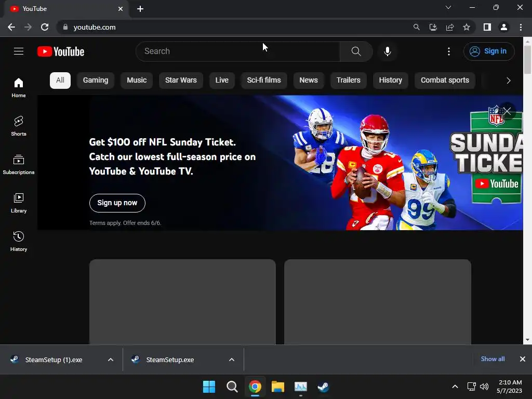This screenshot has height=399, width=532.
Task: Click the magnifier search button beside search box
Action: click(x=356, y=51)
